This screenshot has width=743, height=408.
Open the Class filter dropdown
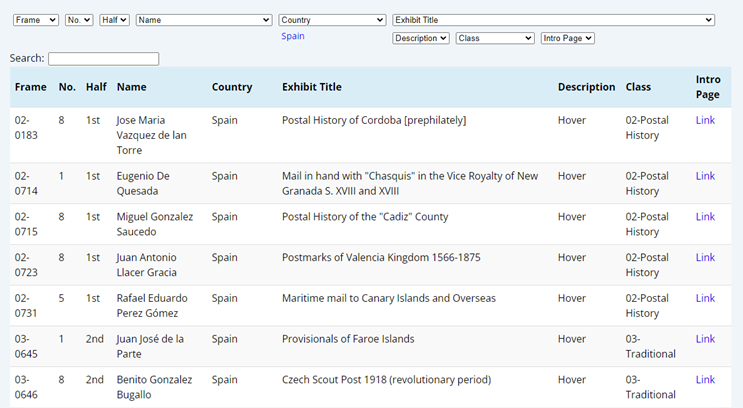click(x=495, y=38)
